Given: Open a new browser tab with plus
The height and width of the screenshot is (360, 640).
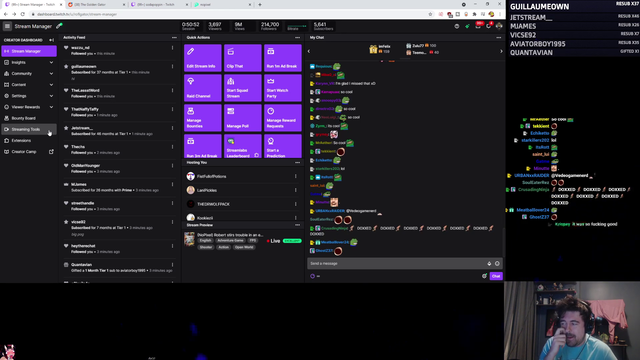Looking at the screenshot, I should click(260, 4).
